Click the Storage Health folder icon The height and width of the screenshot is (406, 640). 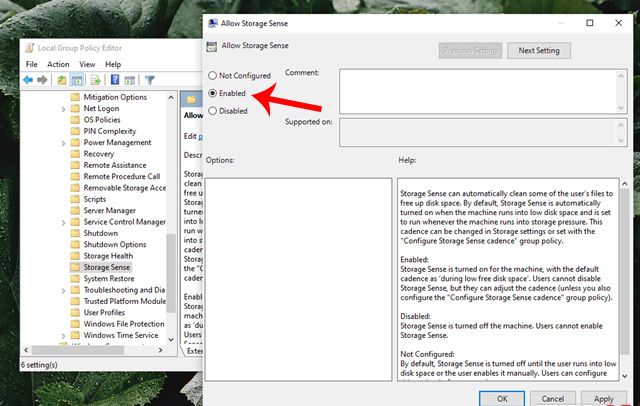(75, 256)
